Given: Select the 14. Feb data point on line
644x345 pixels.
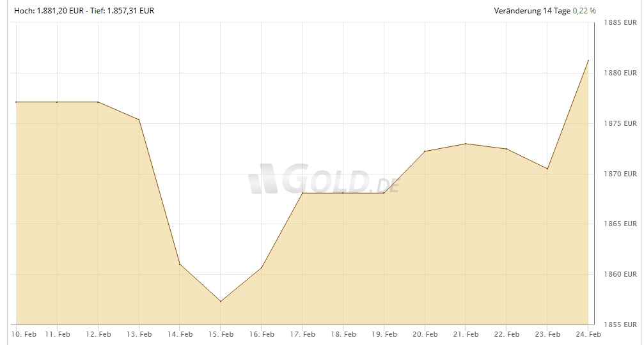Looking at the screenshot, I should click(180, 264).
